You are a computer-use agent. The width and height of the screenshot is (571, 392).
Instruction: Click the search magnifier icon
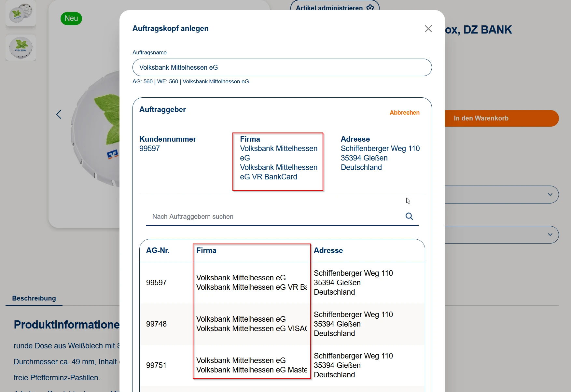pyautogui.click(x=409, y=216)
